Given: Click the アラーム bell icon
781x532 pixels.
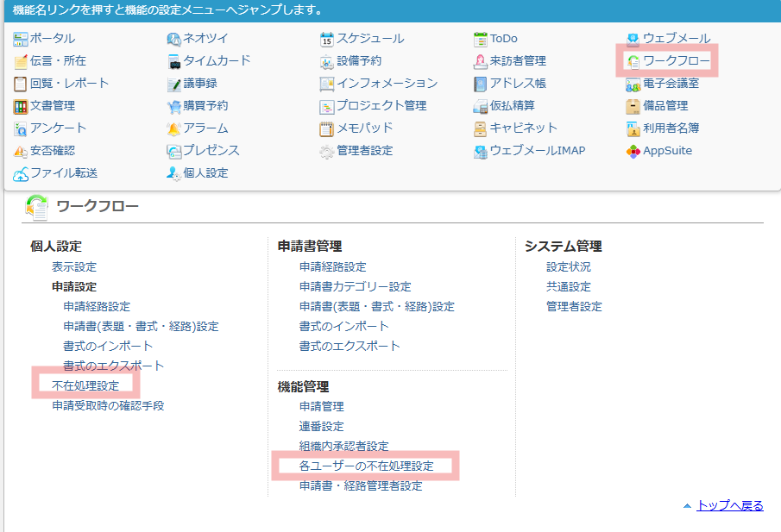Looking at the screenshot, I should (x=173, y=128).
